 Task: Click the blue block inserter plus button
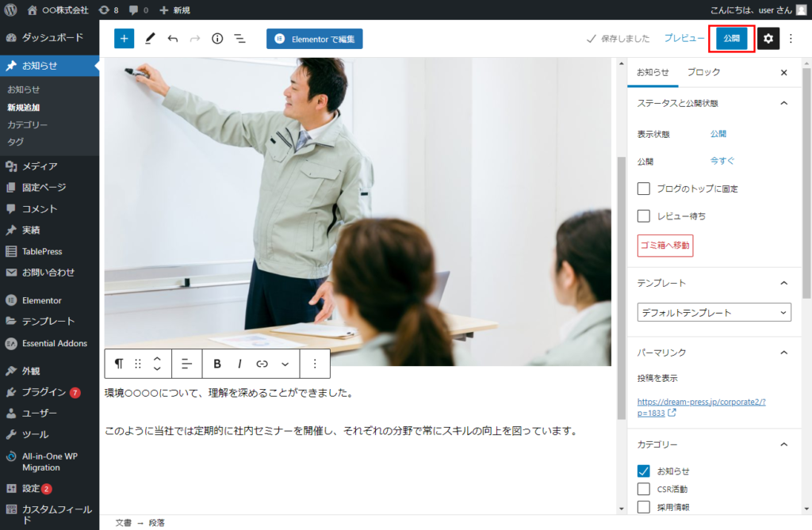pyautogui.click(x=124, y=39)
